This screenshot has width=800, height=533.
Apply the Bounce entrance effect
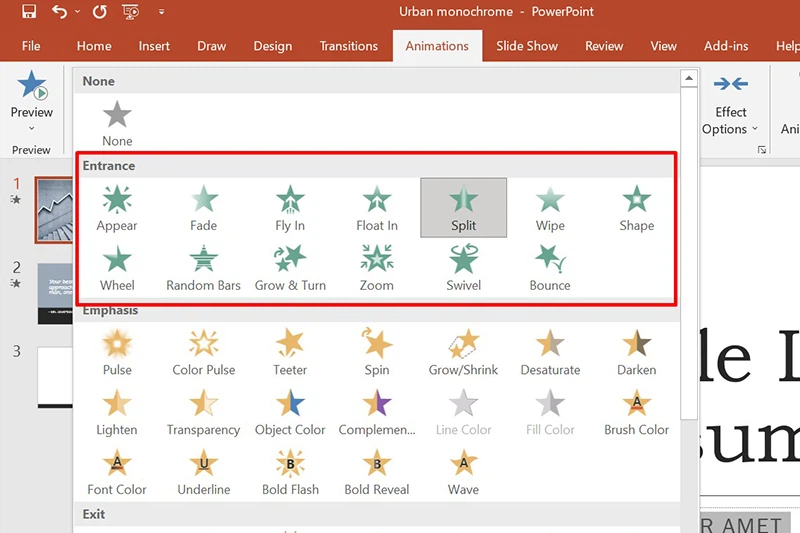coord(550,268)
